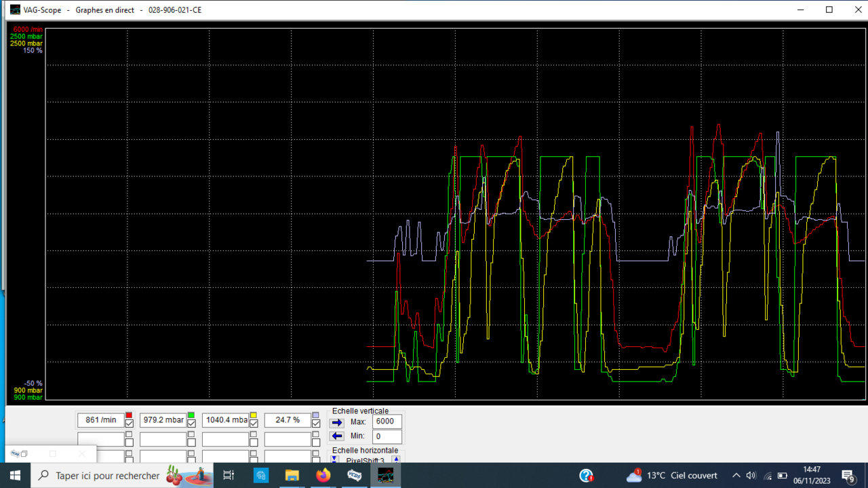Open File Explorer from the taskbar
Screen dimensions: 868x488
(292, 476)
